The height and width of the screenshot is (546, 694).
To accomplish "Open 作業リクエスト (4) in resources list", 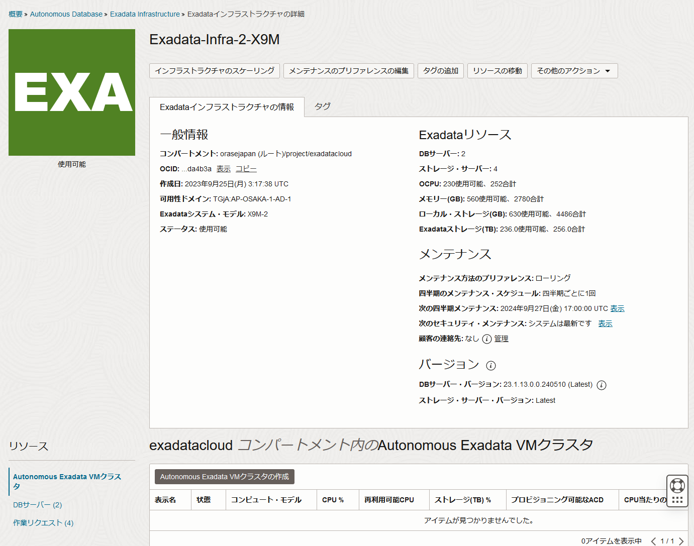I will coord(43,523).
